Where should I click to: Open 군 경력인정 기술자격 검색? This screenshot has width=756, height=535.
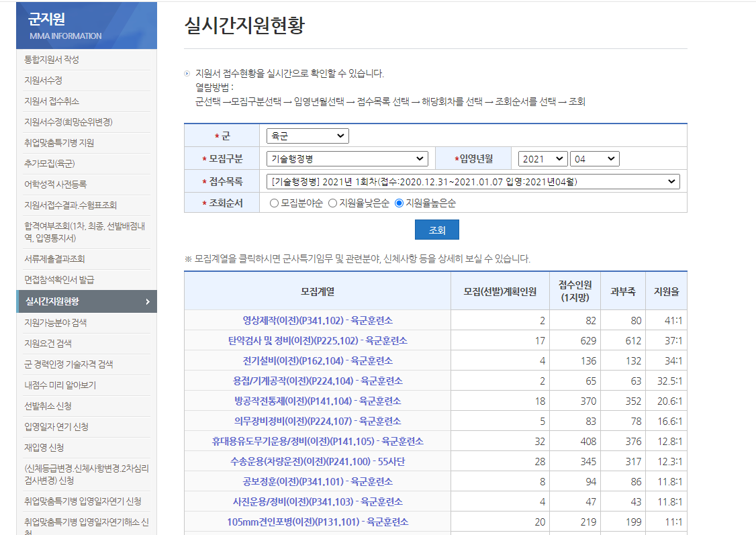click(x=68, y=364)
